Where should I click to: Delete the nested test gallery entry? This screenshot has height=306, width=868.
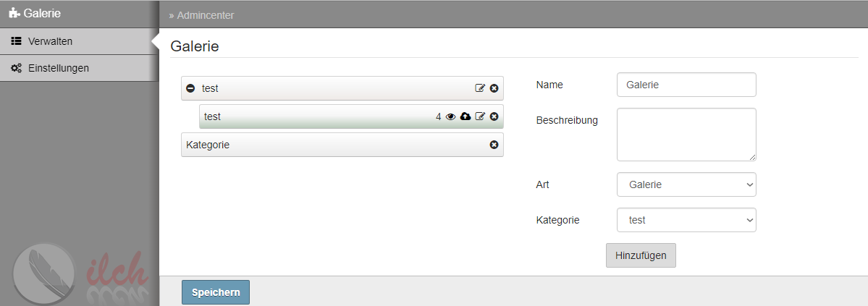click(x=494, y=116)
